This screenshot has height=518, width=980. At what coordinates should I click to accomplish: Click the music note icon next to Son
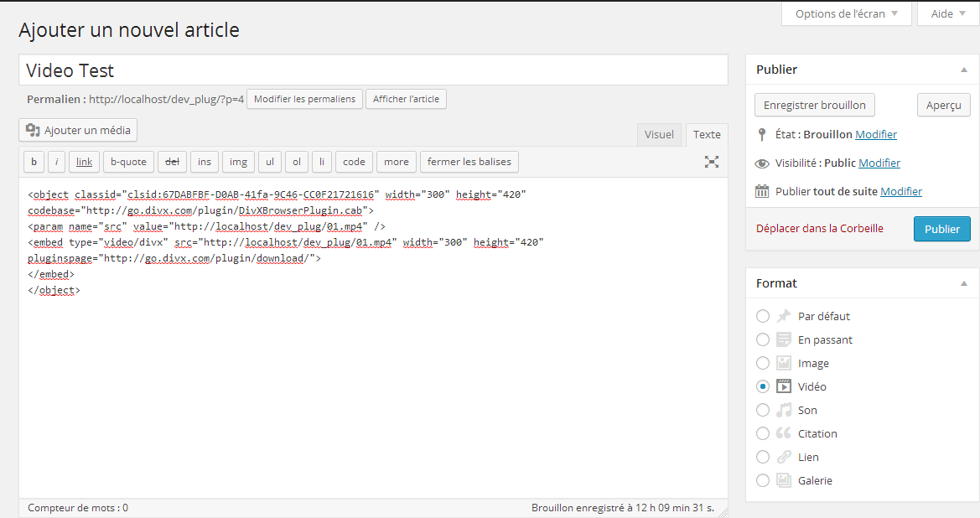click(x=784, y=410)
